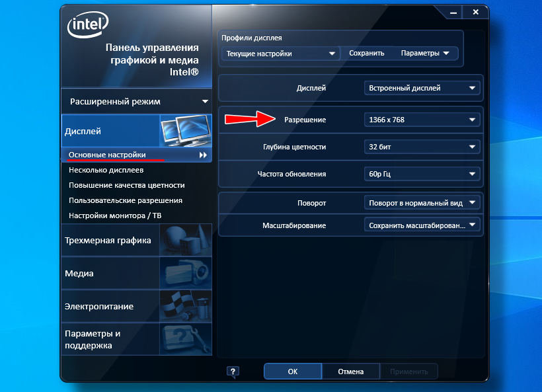Open the 60p Гц refresh rate dropdown
Viewport: 542px width, 392px height.
pyautogui.click(x=422, y=174)
